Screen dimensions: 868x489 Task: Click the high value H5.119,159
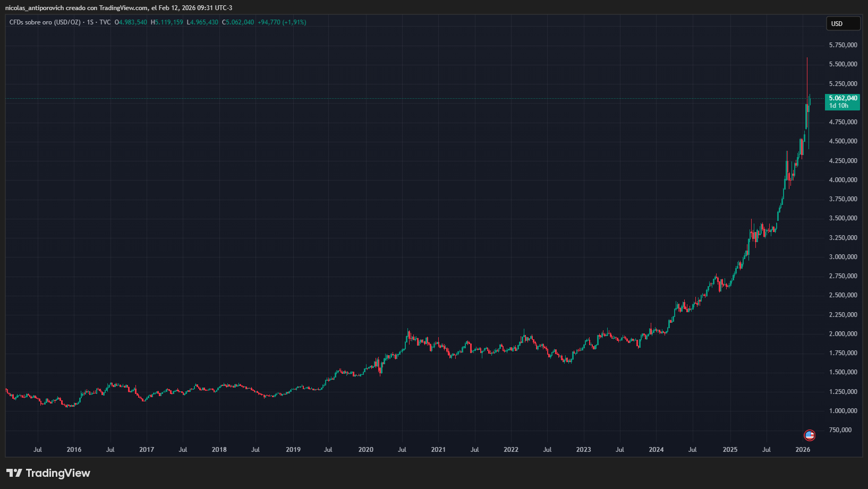tap(167, 22)
